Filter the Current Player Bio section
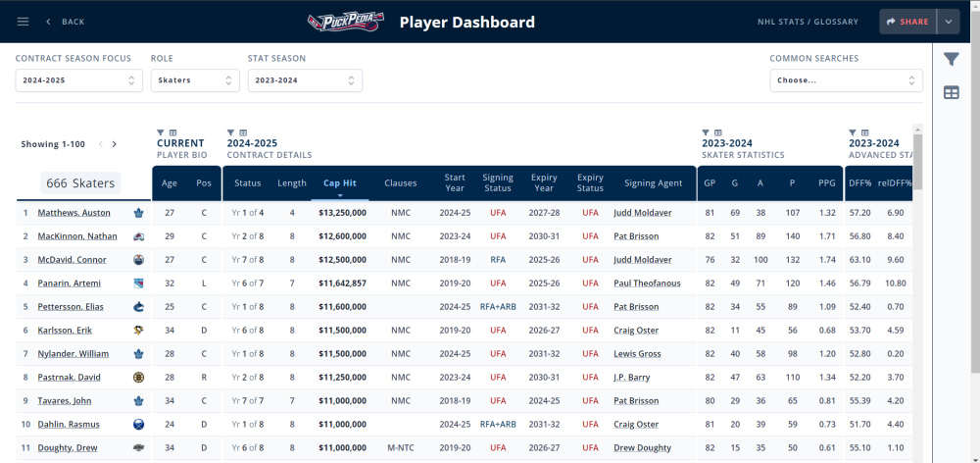The width and height of the screenshot is (980, 463). 161,132
